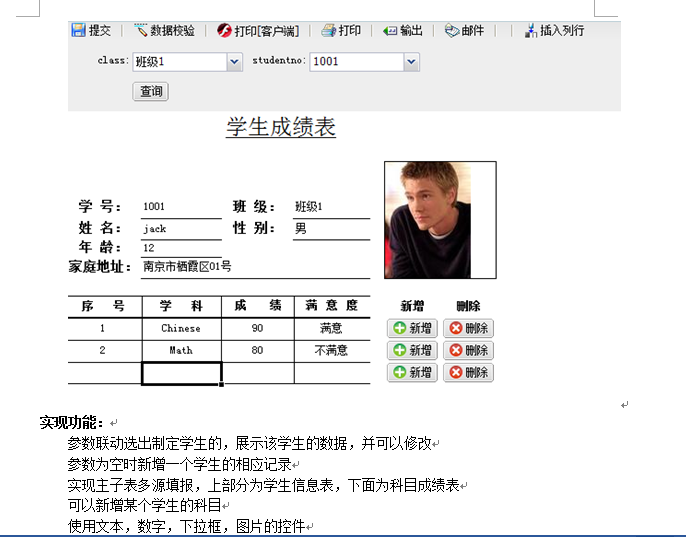The width and height of the screenshot is (686, 537).
Task: Click the sequence number 2 cell
Action: 105,351
